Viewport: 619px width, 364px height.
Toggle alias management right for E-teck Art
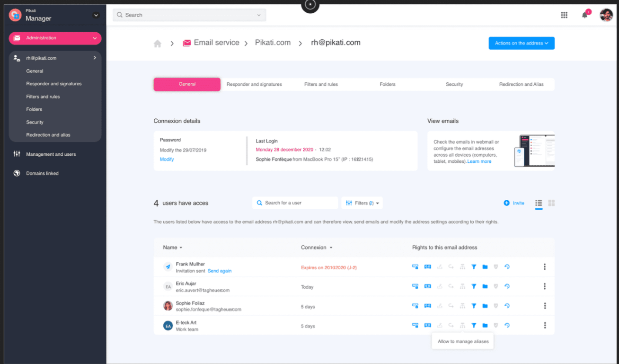point(462,326)
